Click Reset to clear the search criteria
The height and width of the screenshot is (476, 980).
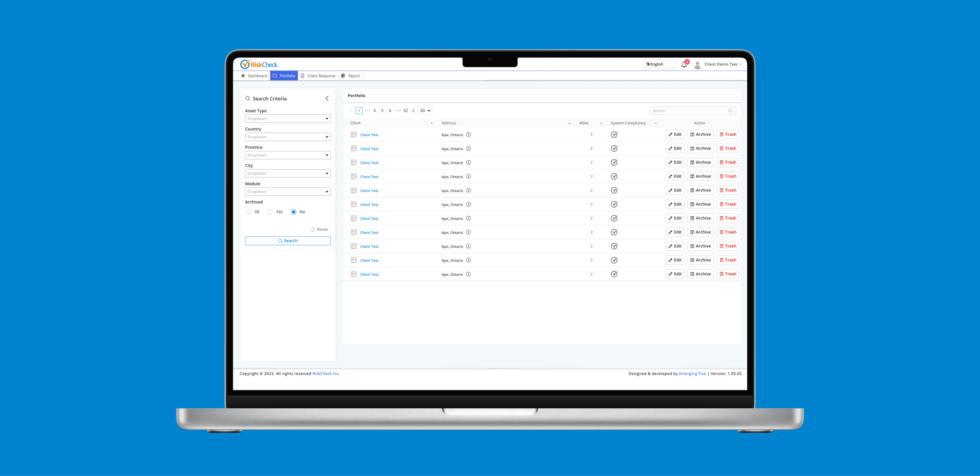(319, 230)
